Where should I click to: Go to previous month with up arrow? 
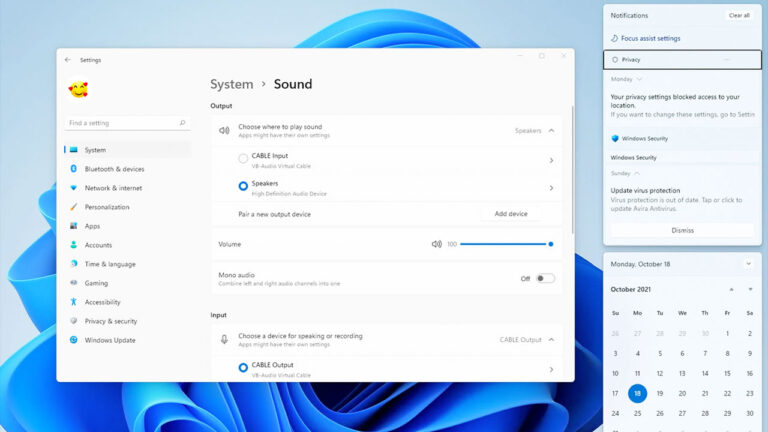coord(731,289)
